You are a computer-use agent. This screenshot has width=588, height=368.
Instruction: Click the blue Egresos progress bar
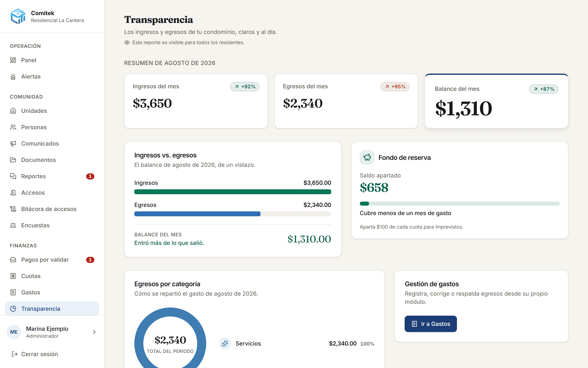point(197,214)
